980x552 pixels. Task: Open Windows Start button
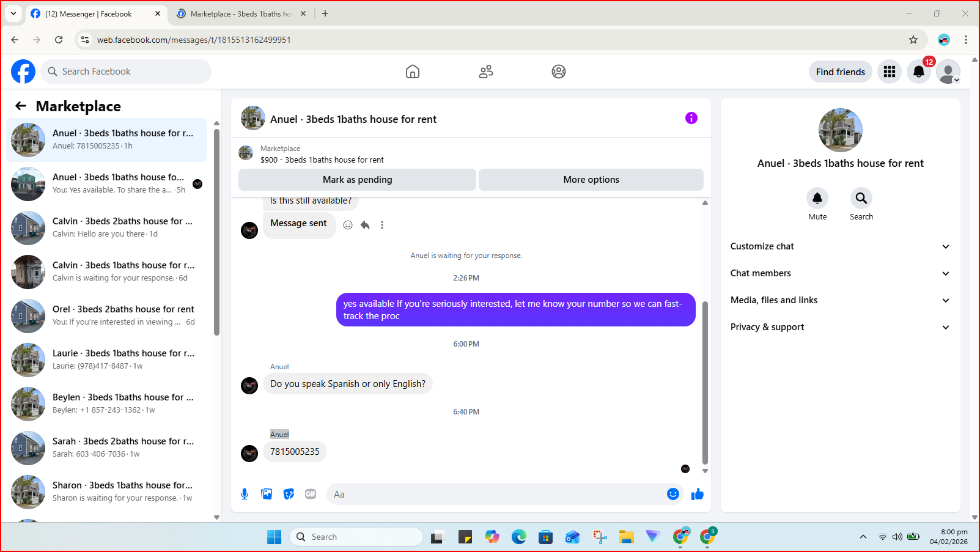click(274, 537)
